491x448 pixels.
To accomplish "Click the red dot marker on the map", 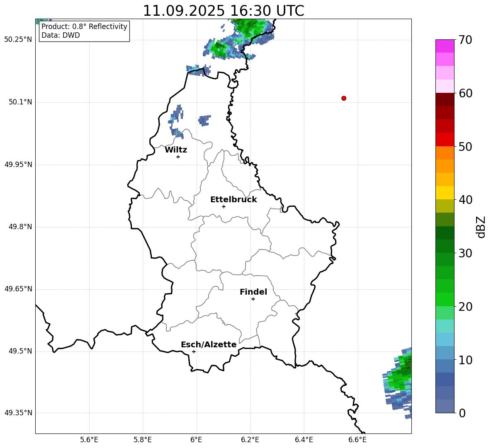I will 344,98.
